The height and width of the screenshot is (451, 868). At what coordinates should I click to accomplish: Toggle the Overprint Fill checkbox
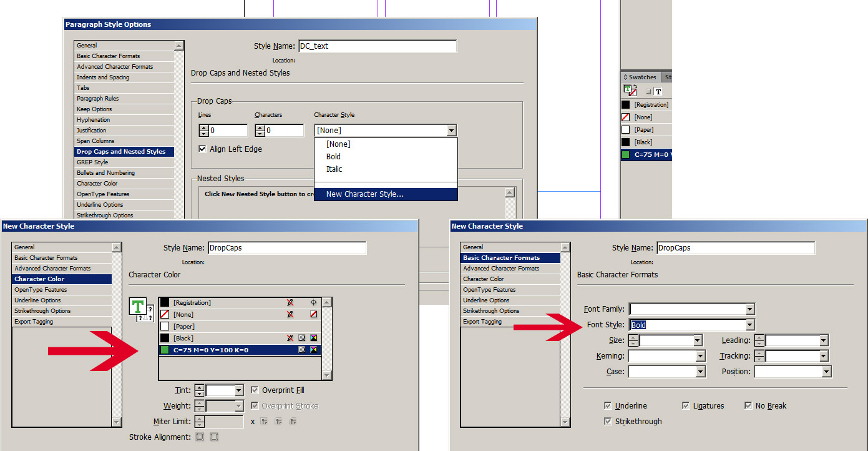tap(255, 390)
